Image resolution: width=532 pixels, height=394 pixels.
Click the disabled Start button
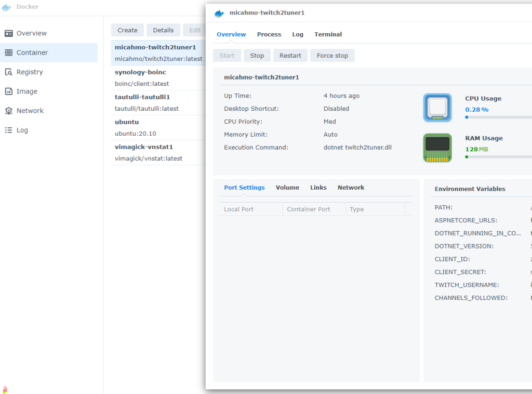pos(227,56)
